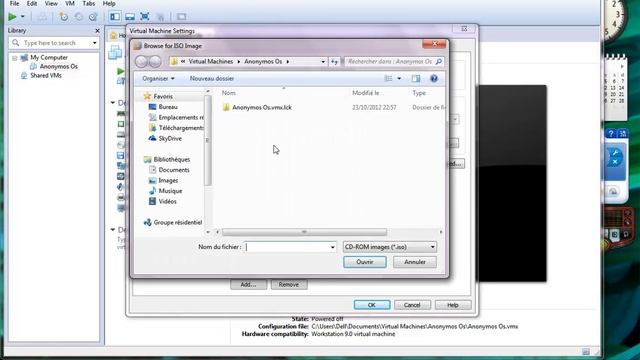Go back in the ISO browse dialog

[x=141, y=62]
